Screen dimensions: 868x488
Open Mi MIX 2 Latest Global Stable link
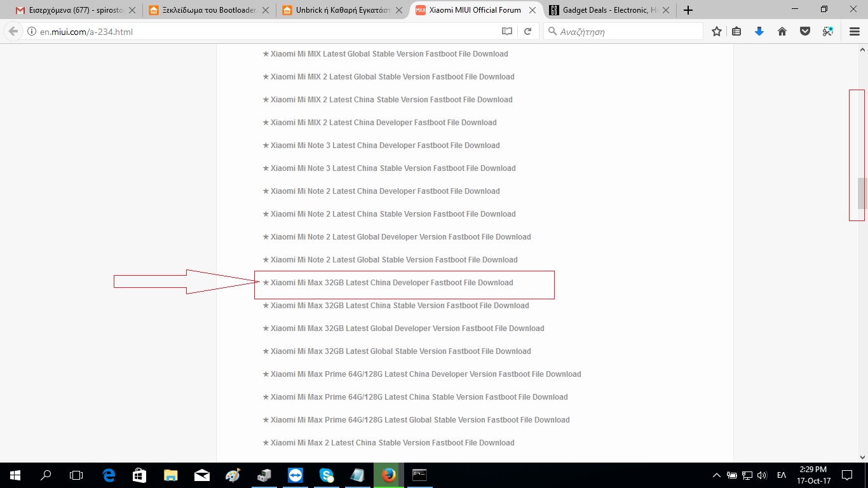pyautogui.click(x=392, y=77)
